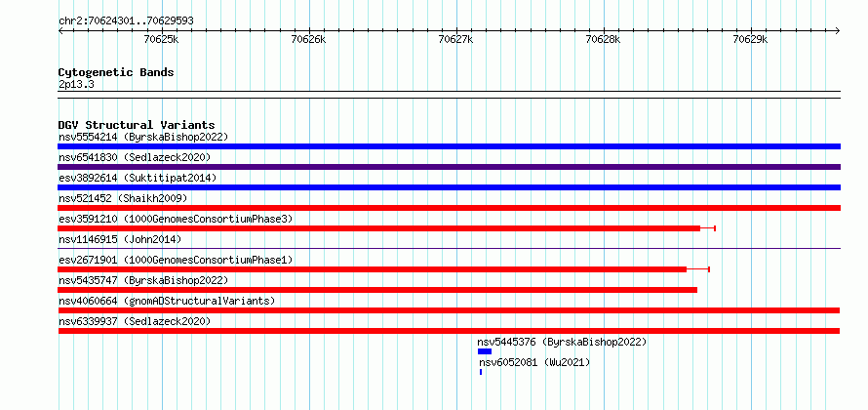Screen dimensions: 868x410
Task: Click the 70628k ruler tick label
Action: coord(603,39)
